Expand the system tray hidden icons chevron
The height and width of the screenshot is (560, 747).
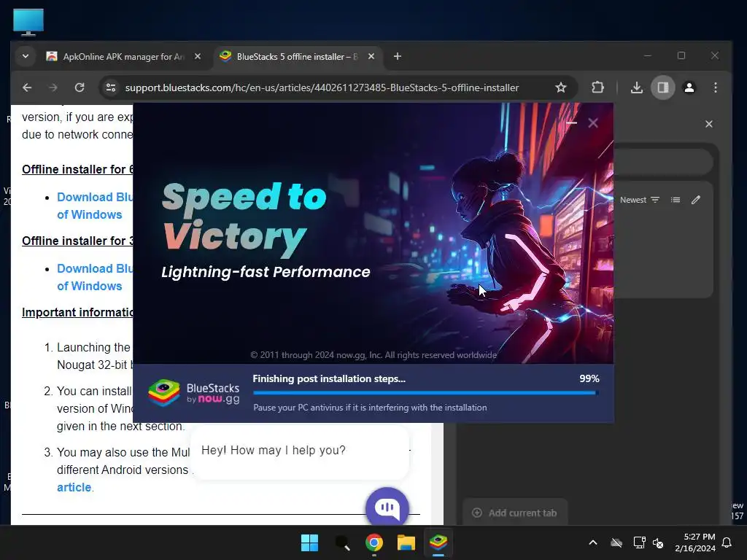[593, 542]
